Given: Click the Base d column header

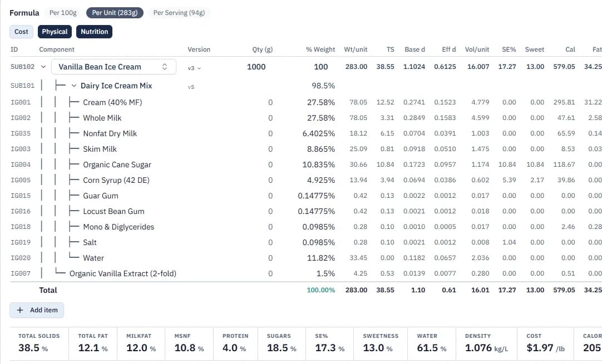Looking at the screenshot, I should tap(415, 49).
